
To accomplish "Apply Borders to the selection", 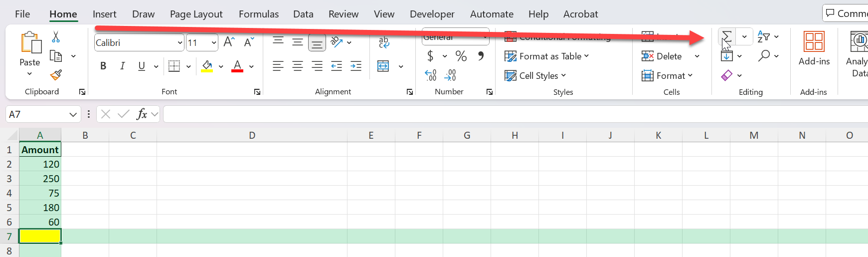I will pyautogui.click(x=174, y=66).
